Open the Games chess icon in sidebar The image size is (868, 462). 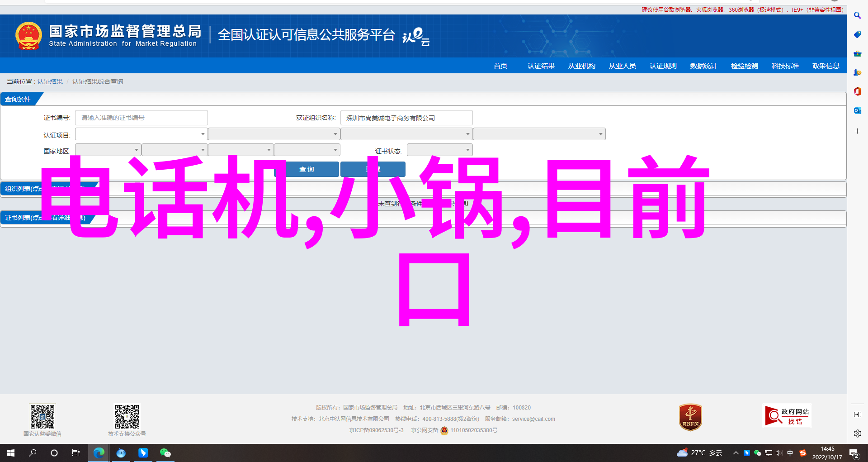[x=857, y=72]
